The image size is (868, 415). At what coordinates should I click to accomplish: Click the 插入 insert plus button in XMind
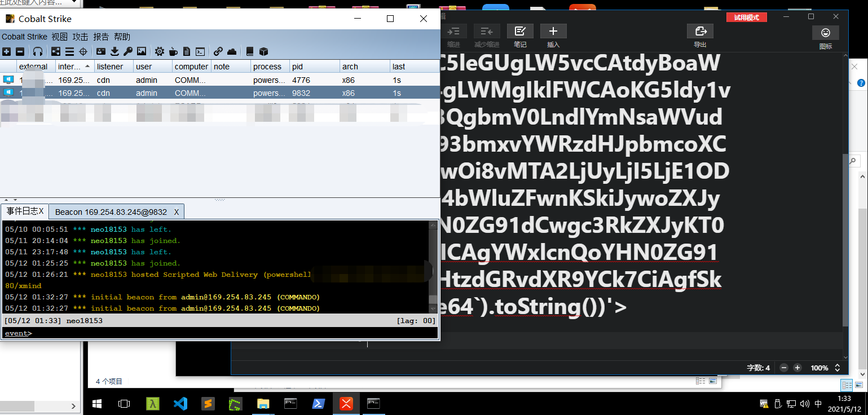tap(553, 36)
